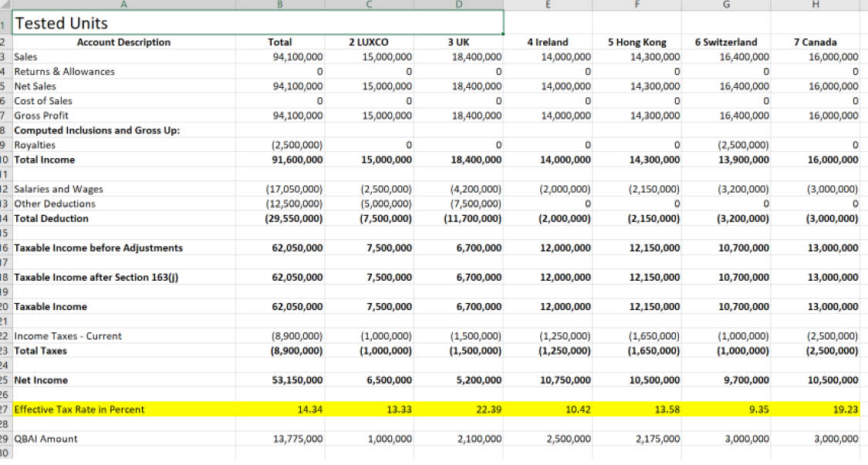The image size is (868, 465).
Task: Select "Computed Inclusions and Gross Up:" cell
Action: coord(123,130)
